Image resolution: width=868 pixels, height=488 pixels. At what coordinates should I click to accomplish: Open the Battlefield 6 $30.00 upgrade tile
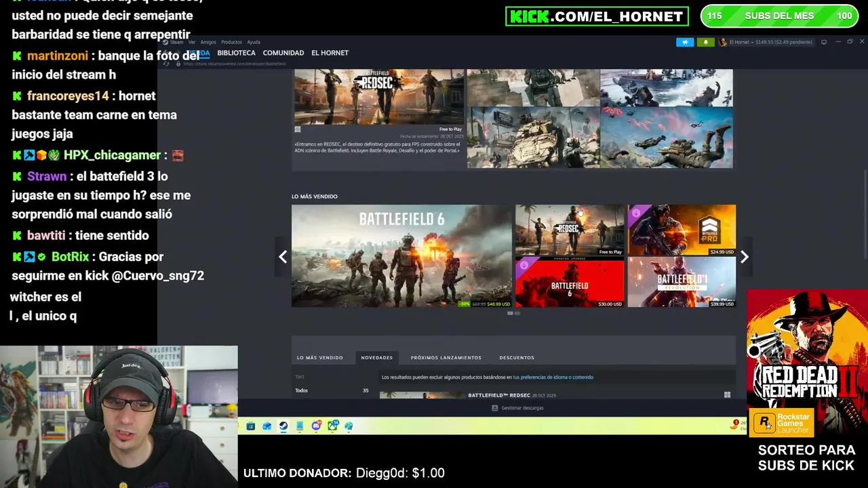coord(570,282)
